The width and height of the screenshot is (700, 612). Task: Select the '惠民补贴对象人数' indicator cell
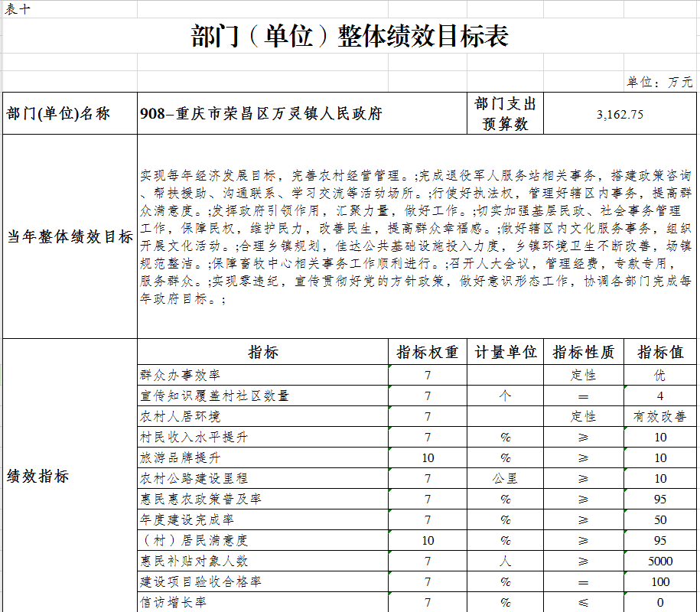point(263,561)
